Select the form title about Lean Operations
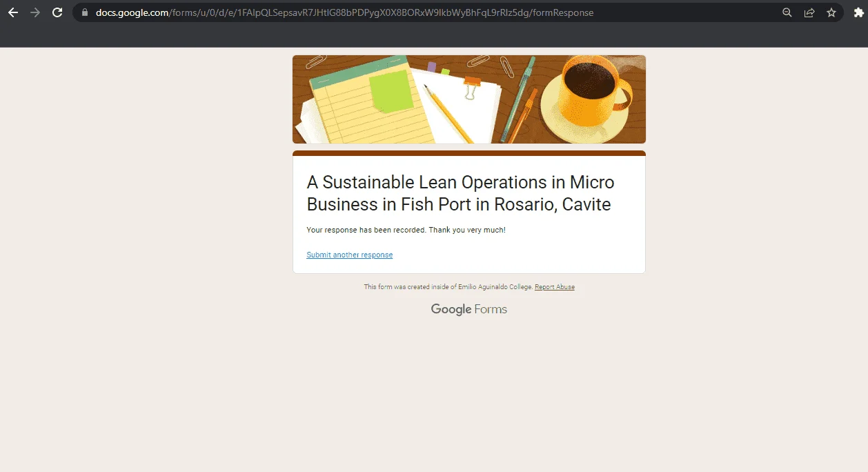The image size is (868, 472). click(x=460, y=193)
